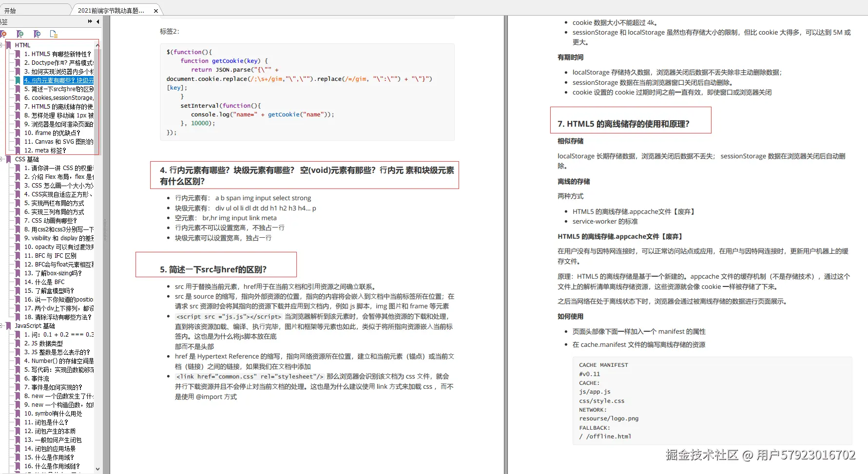Screen dimensions: 868x474
Task: Click the bookmark icon beside '6. 事件流'
Action: point(18,379)
